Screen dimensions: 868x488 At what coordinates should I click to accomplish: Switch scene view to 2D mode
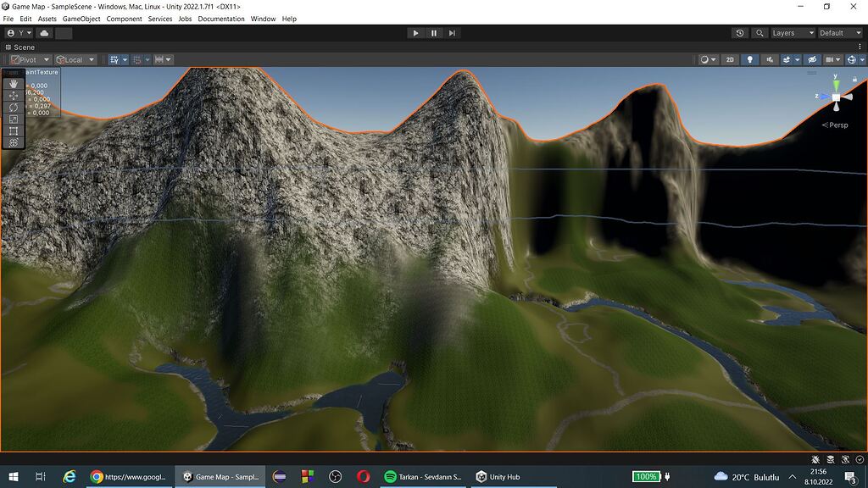[x=730, y=59]
